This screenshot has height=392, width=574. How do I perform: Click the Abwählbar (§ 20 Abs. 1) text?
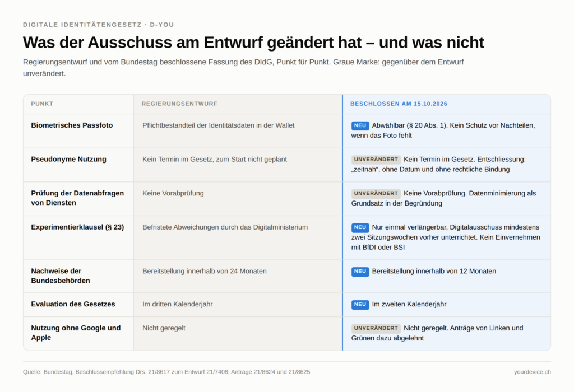(x=409, y=125)
